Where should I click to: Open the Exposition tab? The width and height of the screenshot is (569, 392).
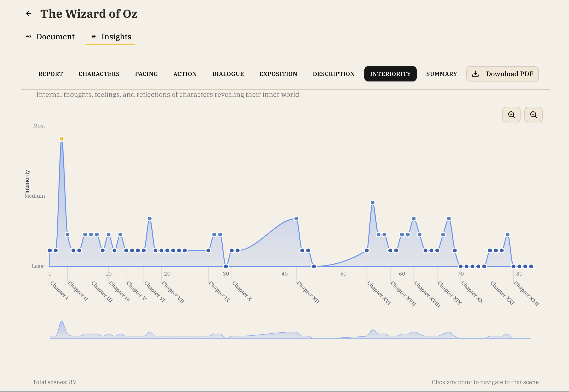coord(278,74)
